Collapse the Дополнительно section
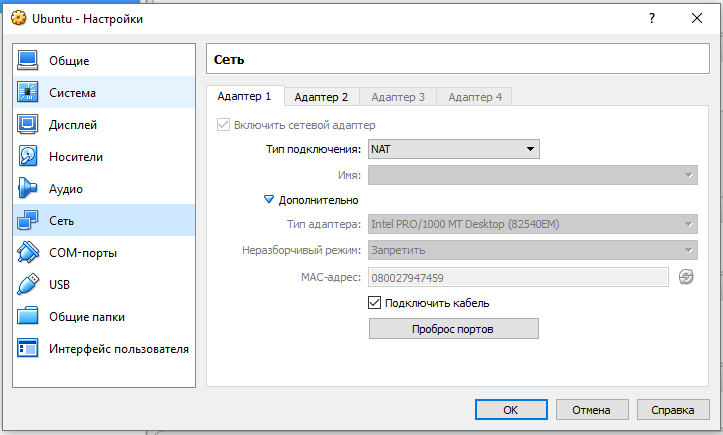The height and width of the screenshot is (435, 723). 268,200
